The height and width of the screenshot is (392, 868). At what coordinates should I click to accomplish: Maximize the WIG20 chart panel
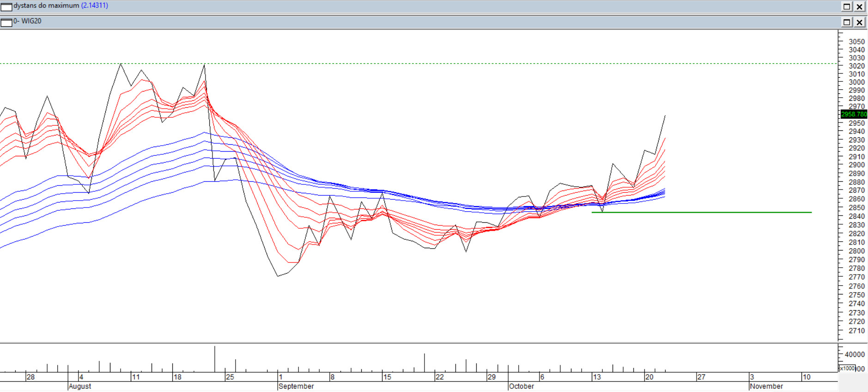(x=847, y=22)
